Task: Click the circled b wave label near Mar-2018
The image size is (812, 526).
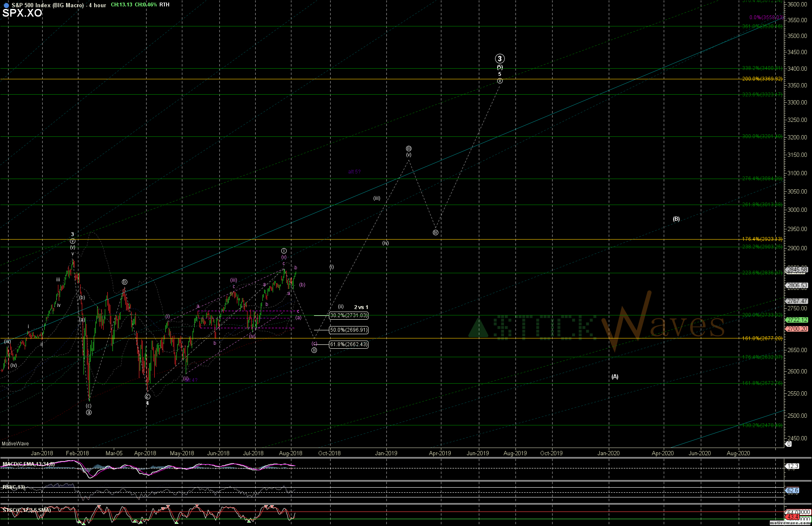Action: click(x=124, y=282)
